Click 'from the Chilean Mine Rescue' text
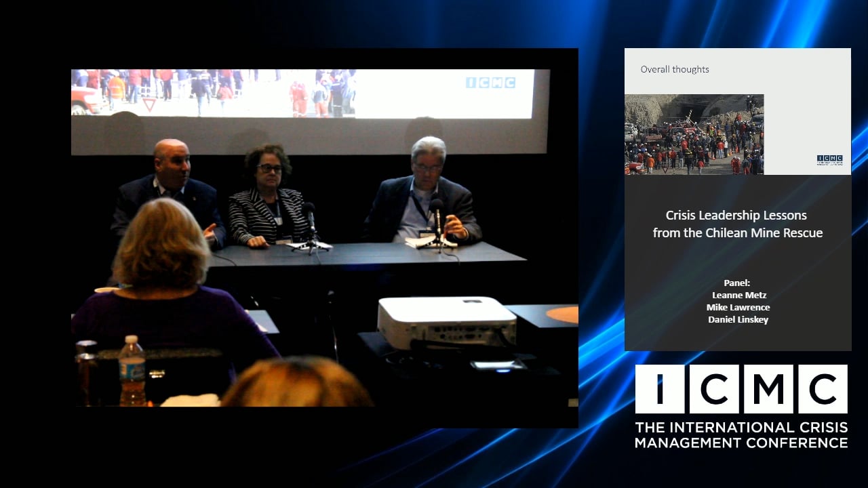The width and height of the screenshot is (868, 488). coord(738,233)
